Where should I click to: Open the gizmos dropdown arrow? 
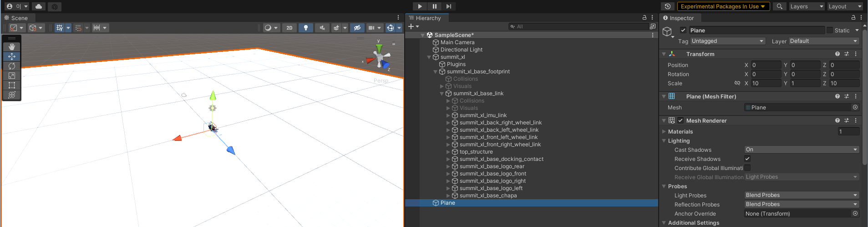[399, 28]
